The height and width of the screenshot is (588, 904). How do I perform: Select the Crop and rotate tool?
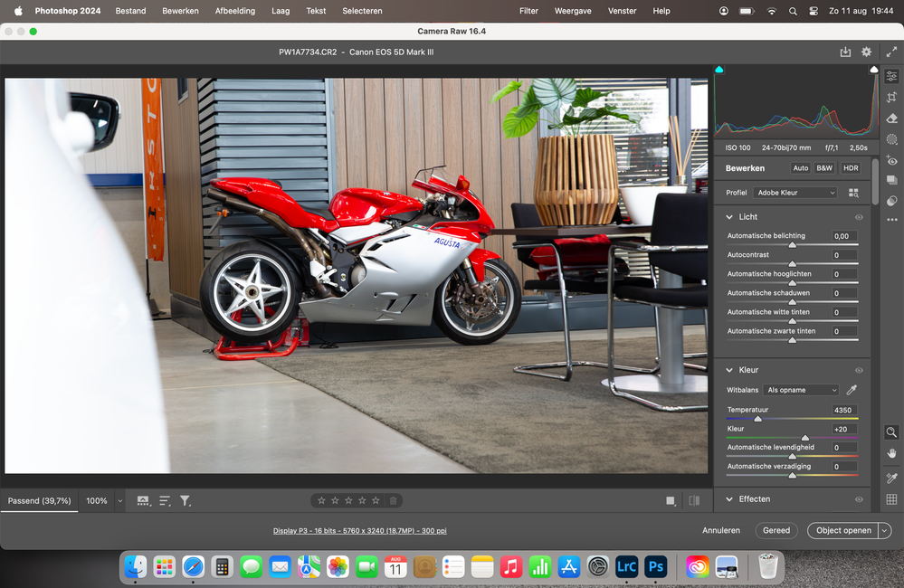[891, 97]
